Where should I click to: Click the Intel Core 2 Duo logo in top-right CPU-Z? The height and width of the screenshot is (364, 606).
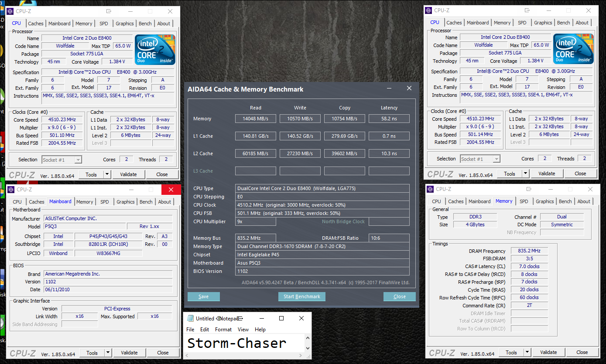tap(574, 49)
